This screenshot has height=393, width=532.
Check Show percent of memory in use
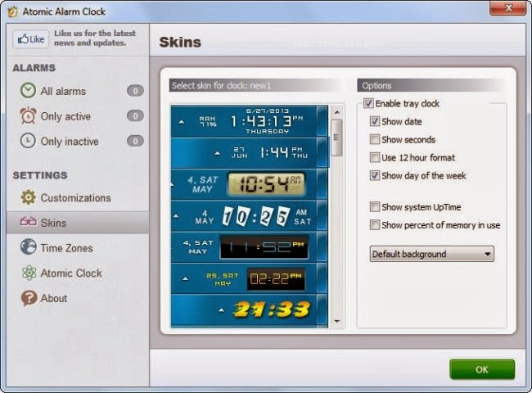pos(375,224)
